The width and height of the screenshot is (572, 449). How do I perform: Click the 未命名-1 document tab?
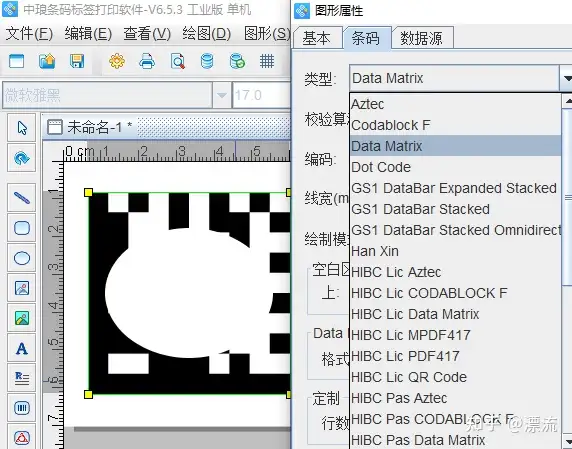click(x=90, y=127)
